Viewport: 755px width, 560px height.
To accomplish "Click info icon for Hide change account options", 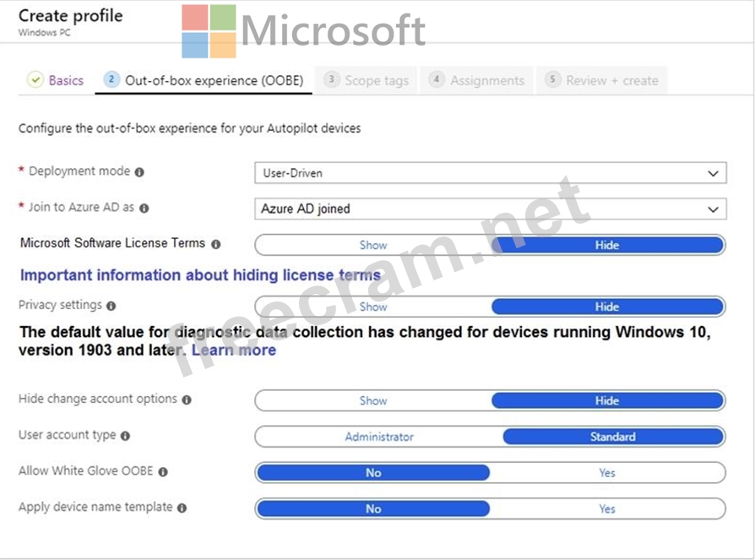I will pyautogui.click(x=187, y=400).
